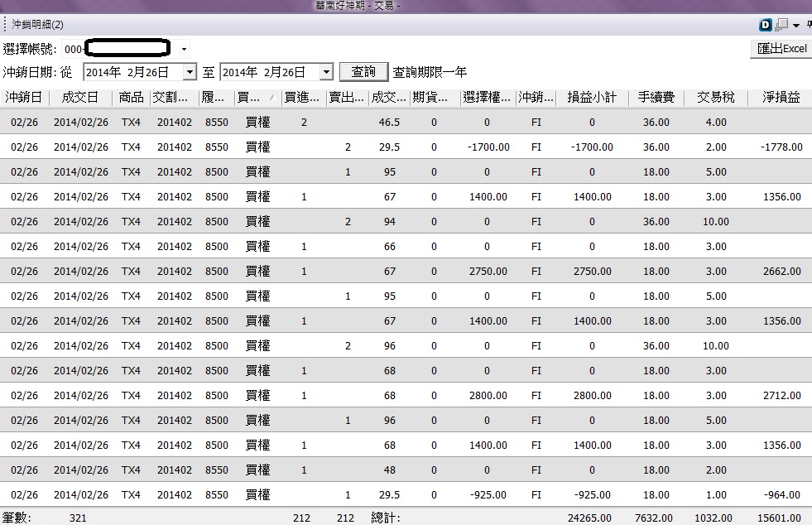This screenshot has width=812, height=525.
Task: Click the trade price 46.5 cell
Action: (x=389, y=123)
